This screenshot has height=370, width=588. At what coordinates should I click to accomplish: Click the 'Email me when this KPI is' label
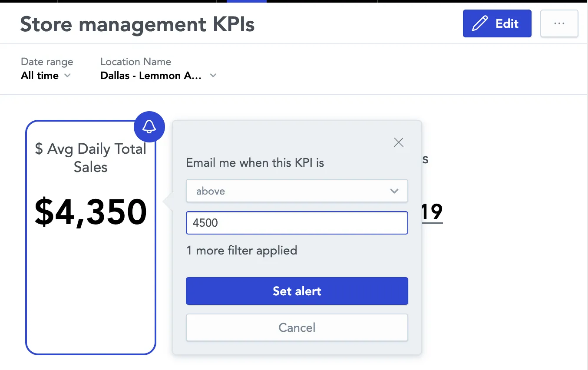[255, 163]
